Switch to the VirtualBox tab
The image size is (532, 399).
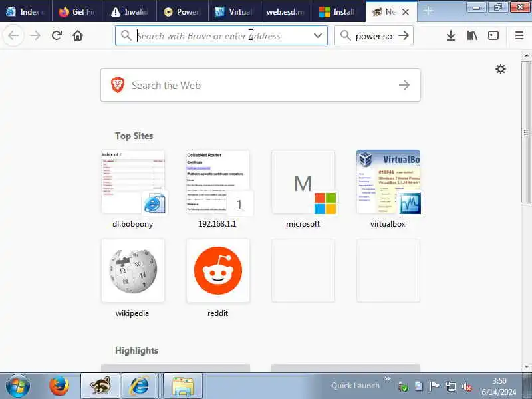tap(235, 12)
